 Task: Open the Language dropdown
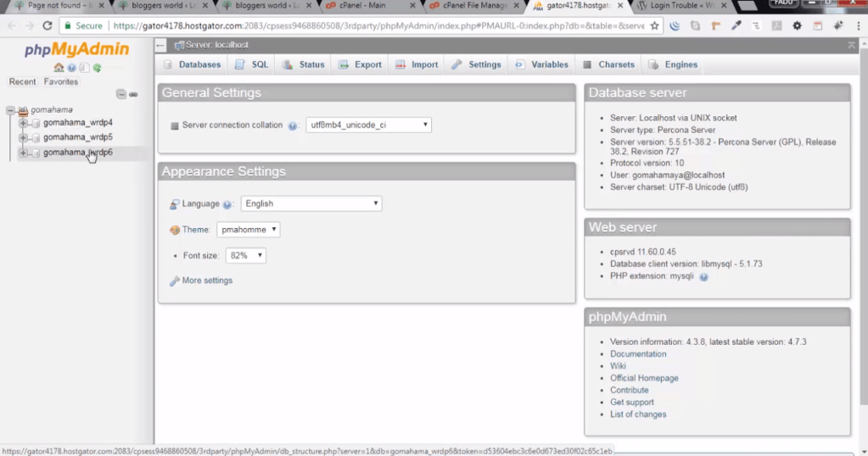coord(311,203)
